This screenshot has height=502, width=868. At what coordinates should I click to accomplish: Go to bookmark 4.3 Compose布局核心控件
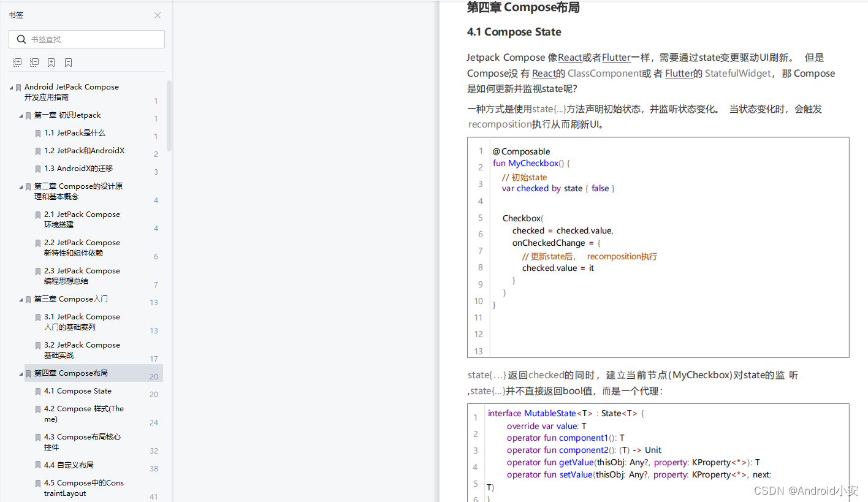click(82, 442)
